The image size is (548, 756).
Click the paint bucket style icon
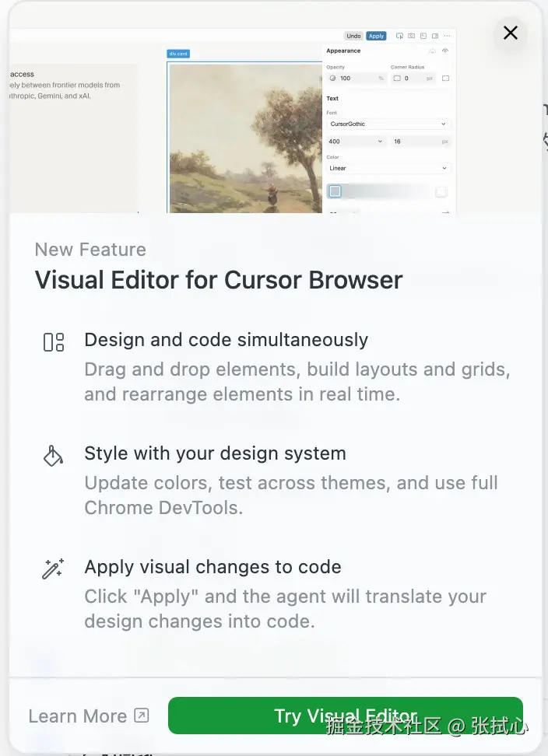(52, 455)
